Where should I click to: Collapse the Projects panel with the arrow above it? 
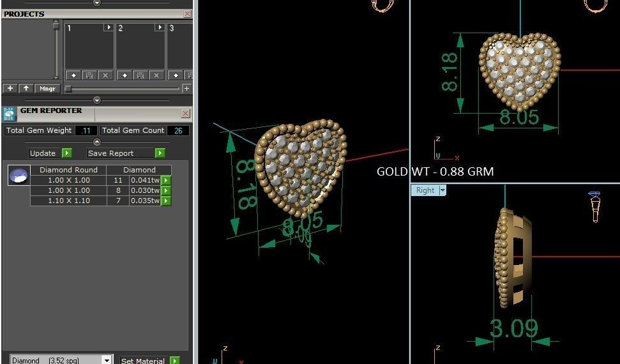(x=97, y=3)
